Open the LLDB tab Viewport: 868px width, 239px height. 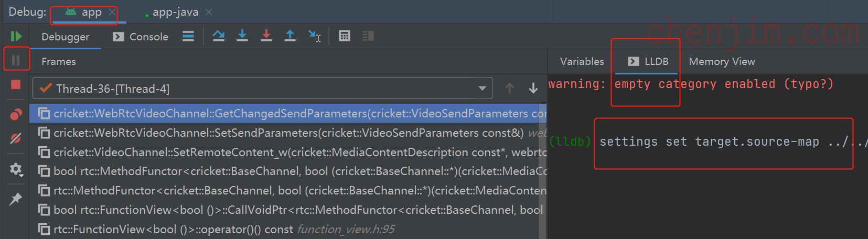click(x=648, y=61)
